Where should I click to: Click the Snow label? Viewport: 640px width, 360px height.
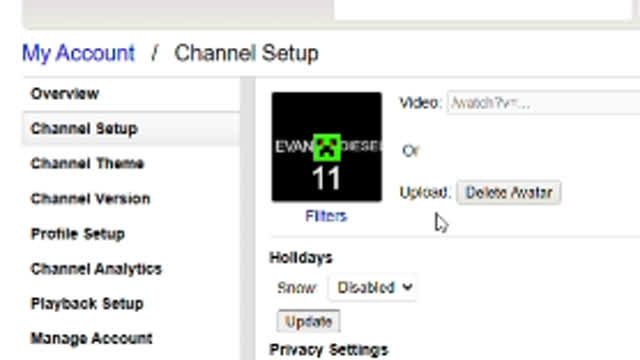pyautogui.click(x=297, y=288)
